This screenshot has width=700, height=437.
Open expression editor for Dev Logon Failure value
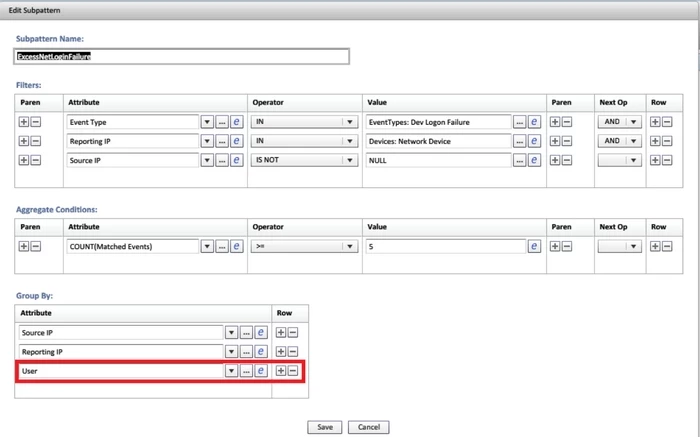tap(534, 122)
